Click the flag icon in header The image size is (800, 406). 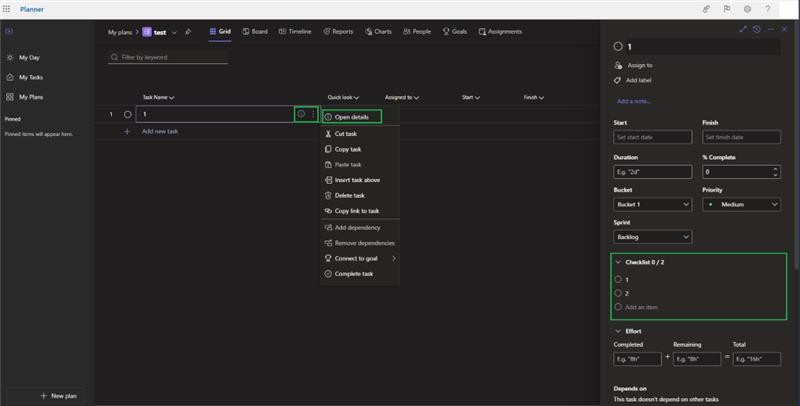pos(727,9)
